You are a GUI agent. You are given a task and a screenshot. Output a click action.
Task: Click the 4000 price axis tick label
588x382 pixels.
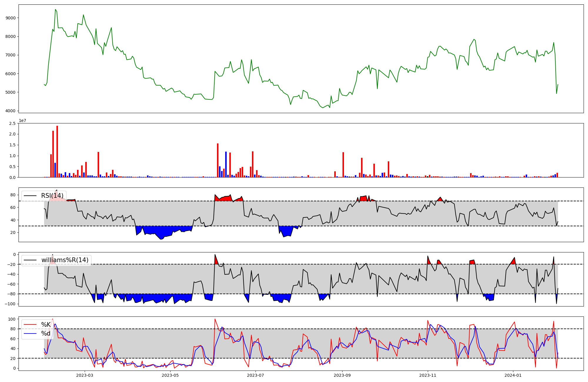tap(11, 111)
